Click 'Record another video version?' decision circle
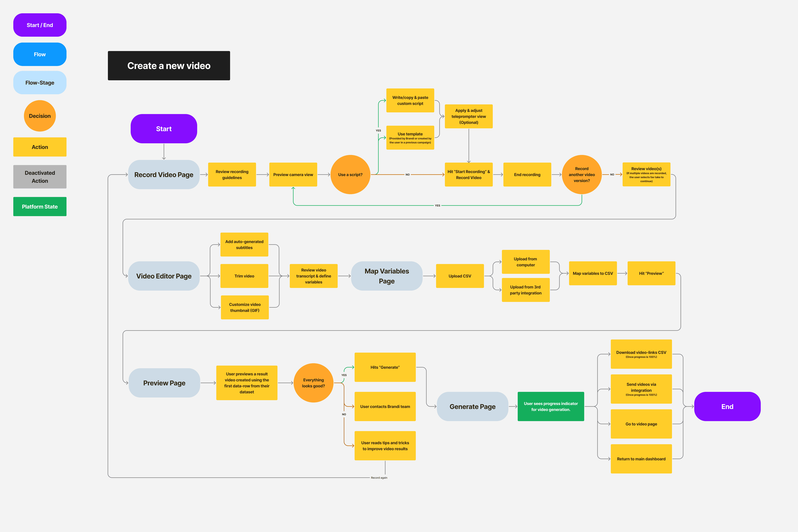Viewport: 798px width, 532px height. [582, 174]
